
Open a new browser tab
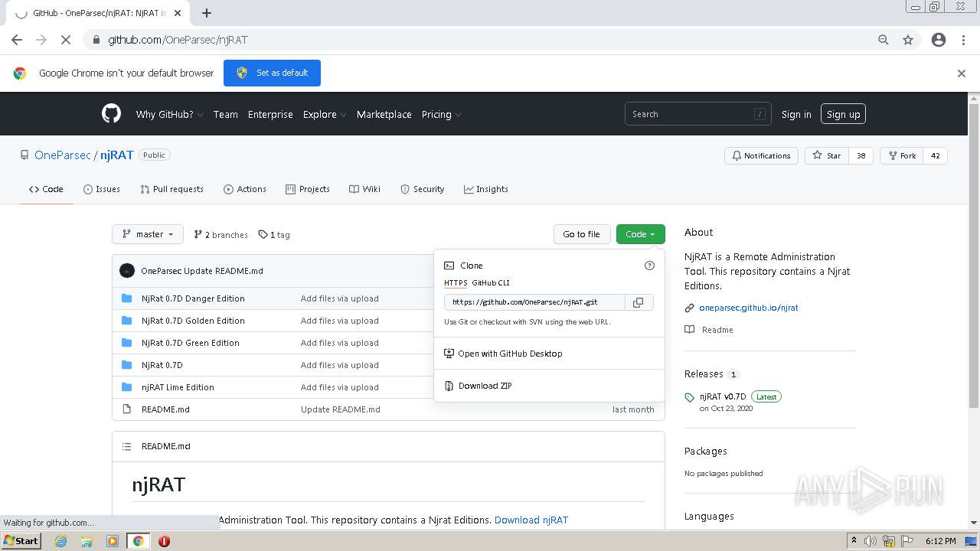207,13
